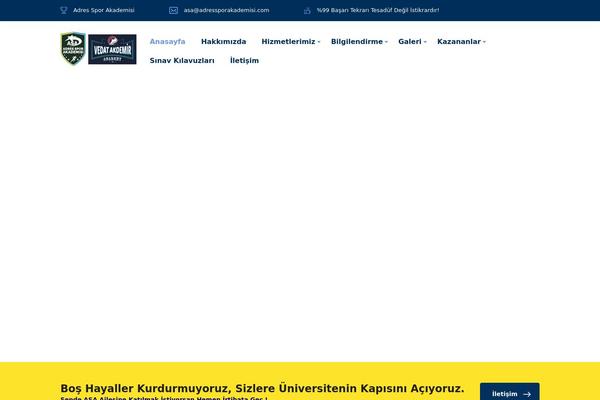This screenshot has width=600, height=400.
Task: Expand the Hizmetlerimiz dropdown arrow
Action: pos(319,42)
